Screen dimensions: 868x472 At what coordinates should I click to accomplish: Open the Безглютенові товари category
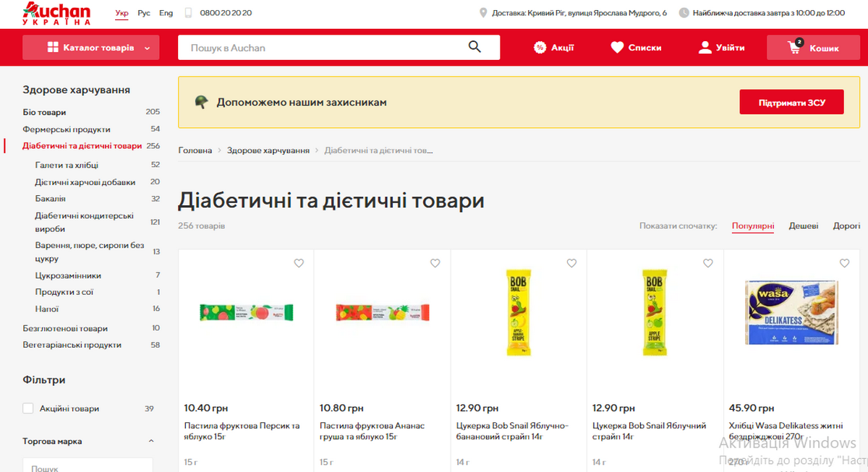tap(65, 328)
